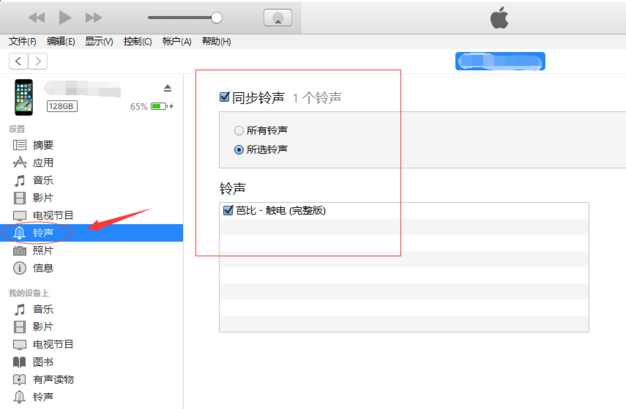The width and height of the screenshot is (626, 409).
Task: Click the bell icon of highlighted 铃声
Action: (x=19, y=233)
